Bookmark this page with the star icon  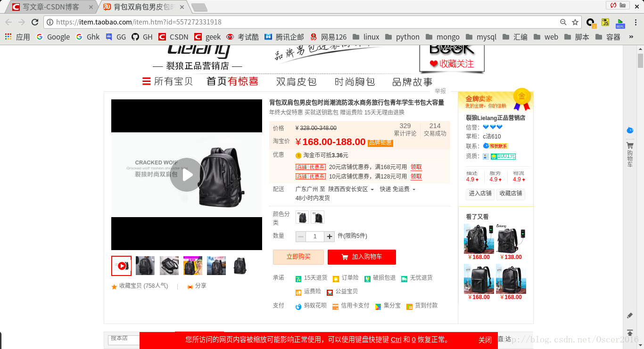point(575,22)
